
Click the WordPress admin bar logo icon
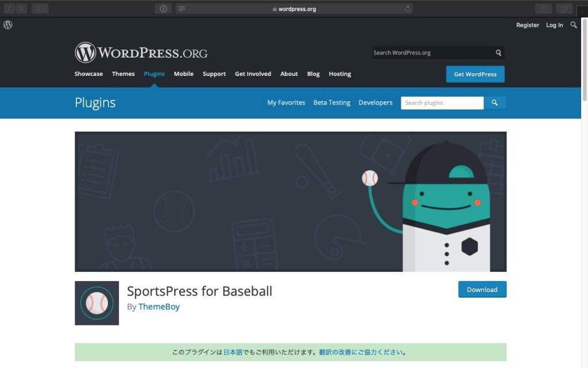[x=7, y=25]
